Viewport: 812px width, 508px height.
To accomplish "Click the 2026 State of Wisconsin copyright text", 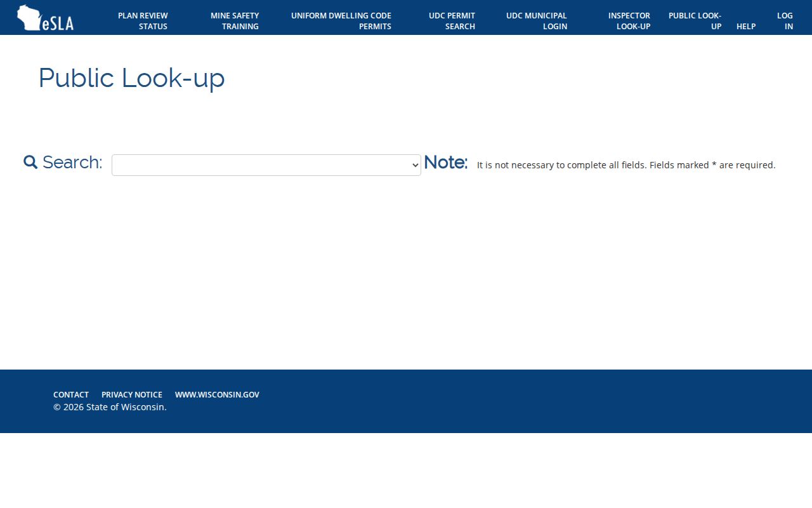I will pyautogui.click(x=110, y=407).
